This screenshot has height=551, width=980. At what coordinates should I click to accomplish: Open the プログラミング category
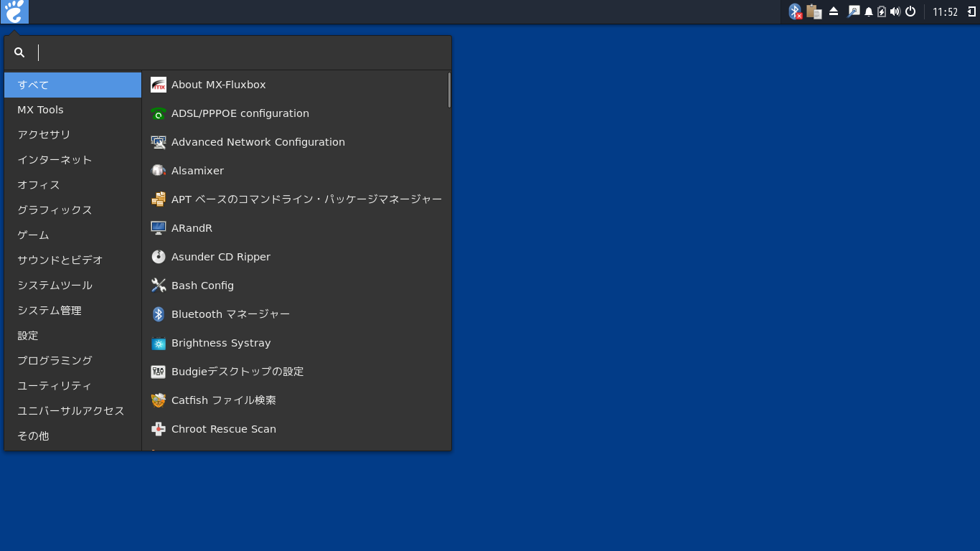(x=72, y=361)
